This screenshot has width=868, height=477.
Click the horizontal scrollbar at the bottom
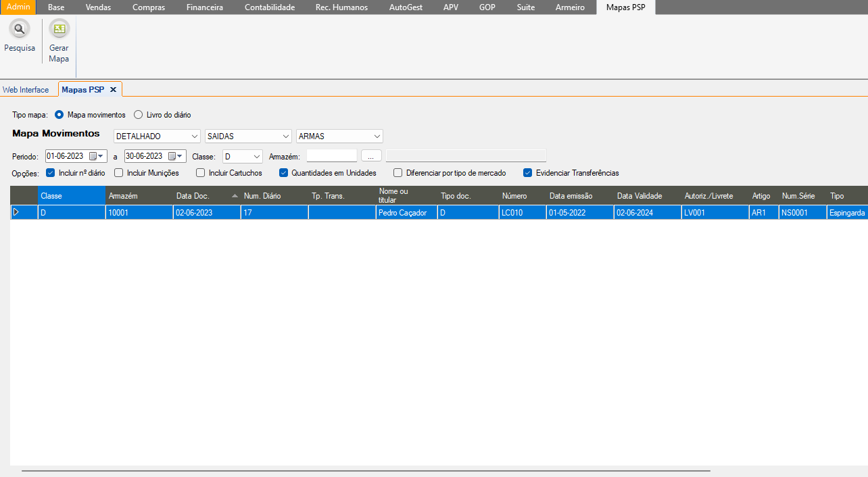365,470
